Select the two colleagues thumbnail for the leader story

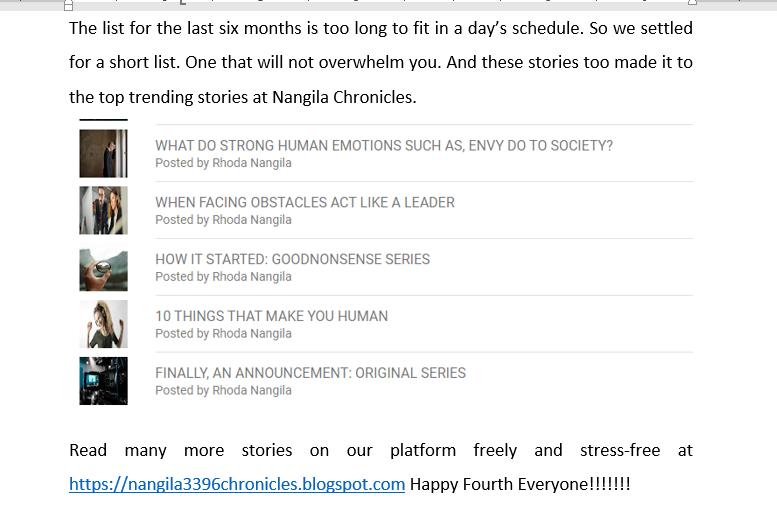[103, 210]
